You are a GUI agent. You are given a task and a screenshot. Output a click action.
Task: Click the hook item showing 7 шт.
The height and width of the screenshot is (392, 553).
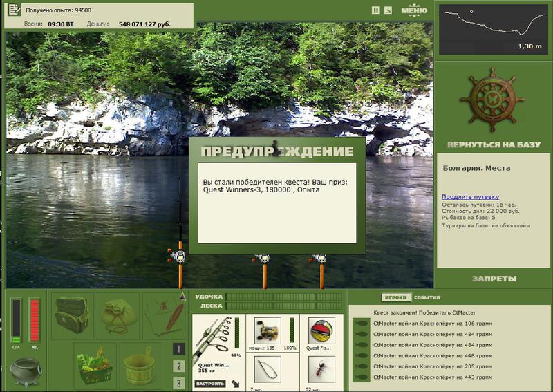click(267, 369)
